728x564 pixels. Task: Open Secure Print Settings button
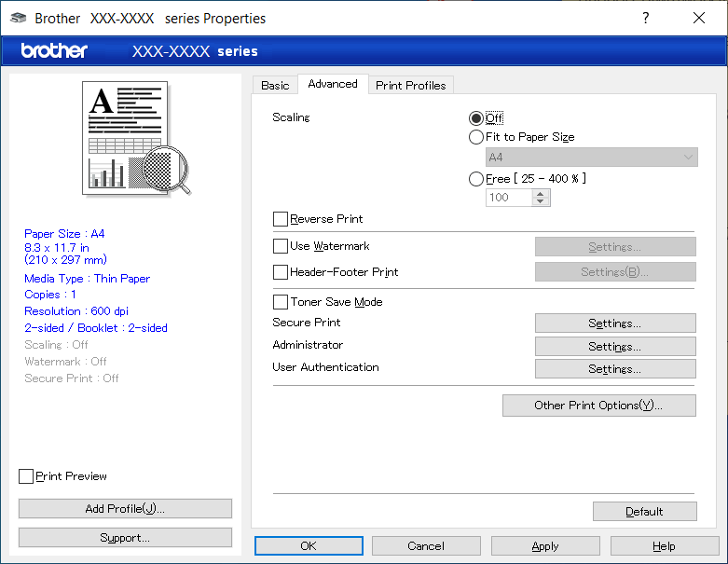coord(615,323)
